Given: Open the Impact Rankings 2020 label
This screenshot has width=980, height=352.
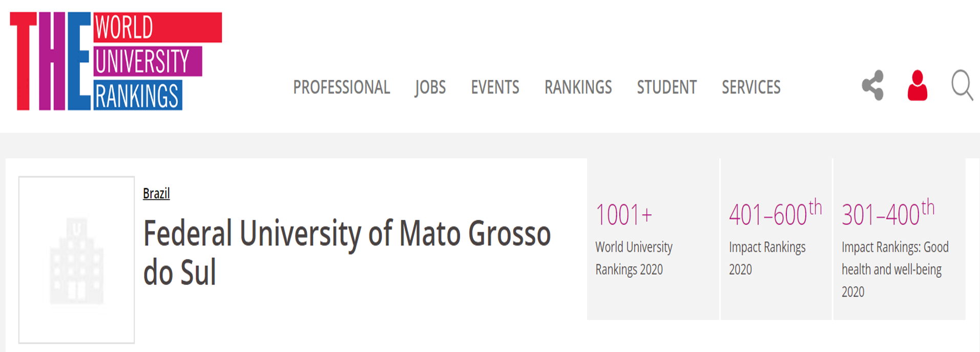Looking at the screenshot, I should click(x=767, y=258).
